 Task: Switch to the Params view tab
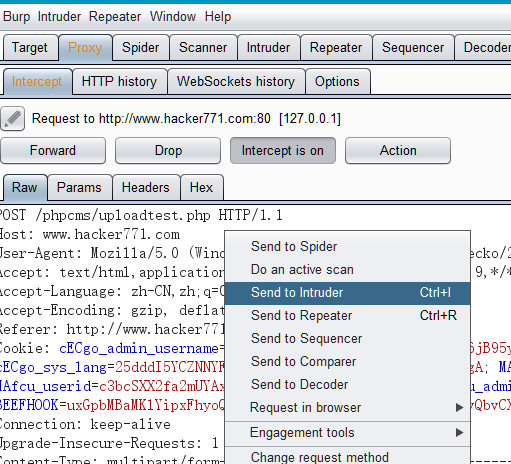[79, 187]
